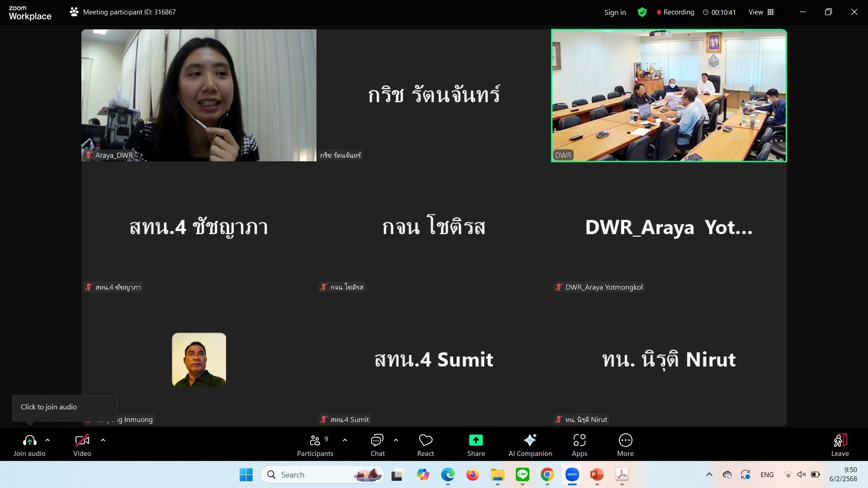Open the Apps icon
Image resolution: width=868 pixels, height=488 pixels.
click(579, 445)
